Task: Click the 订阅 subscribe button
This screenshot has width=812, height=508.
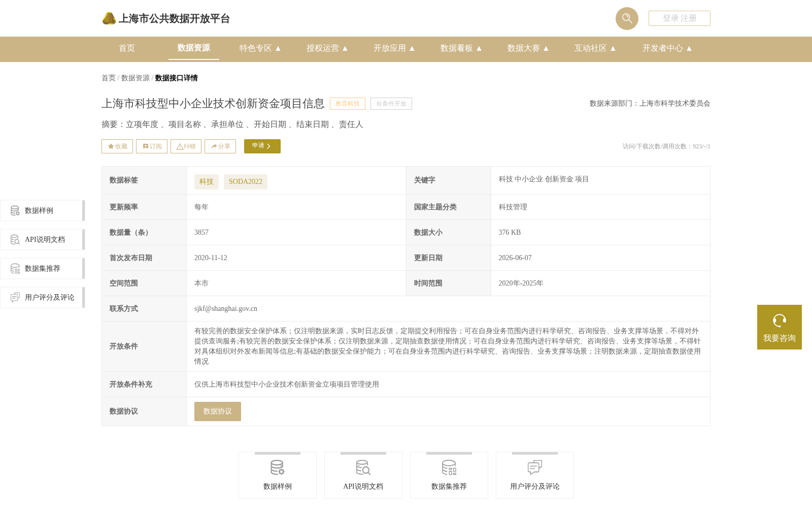Action: point(152,146)
